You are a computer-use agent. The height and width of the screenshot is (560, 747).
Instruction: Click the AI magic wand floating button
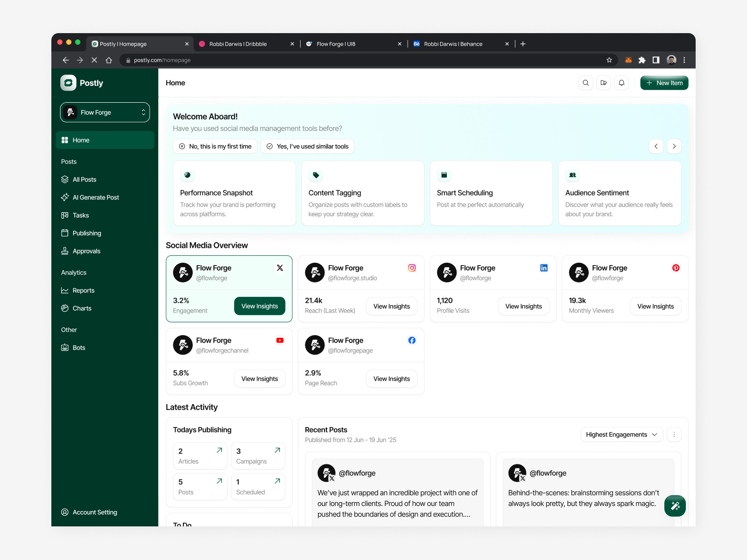point(675,505)
